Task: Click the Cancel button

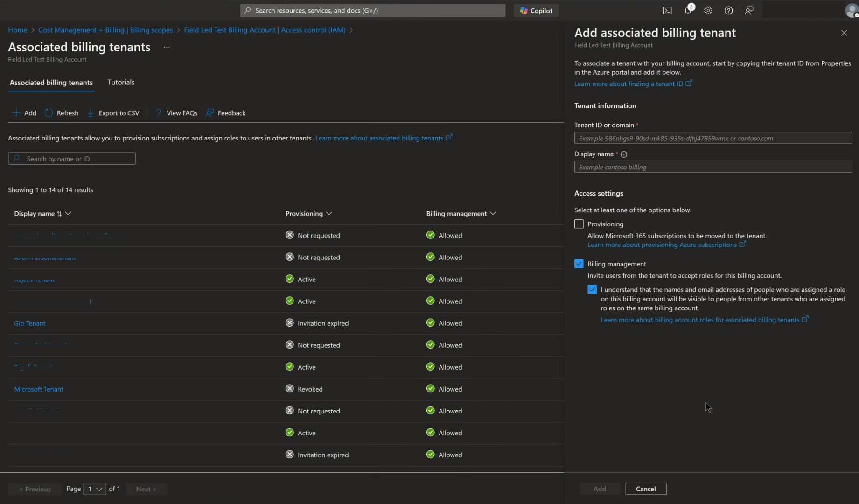Action: tap(646, 489)
